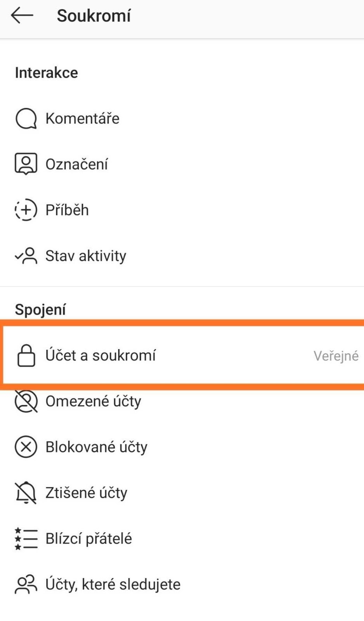Select Blízcí přátelé entry

[x=182, y=539]
